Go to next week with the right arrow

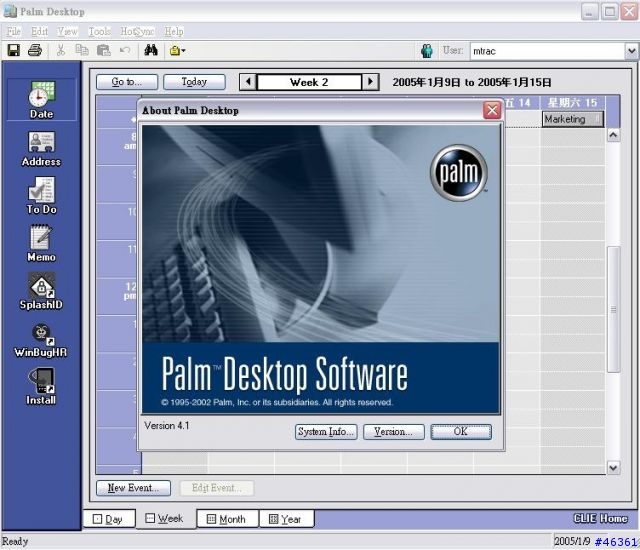coord(370,82)
